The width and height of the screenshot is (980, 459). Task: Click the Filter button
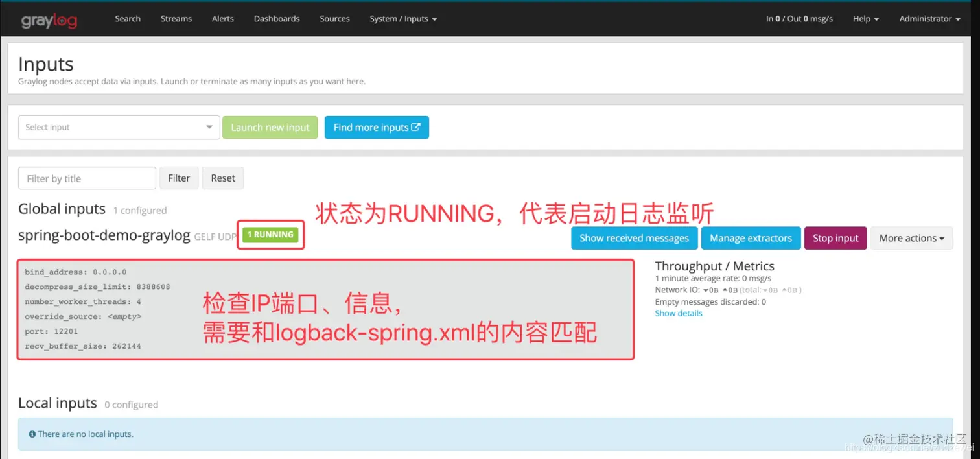[179, 178]
